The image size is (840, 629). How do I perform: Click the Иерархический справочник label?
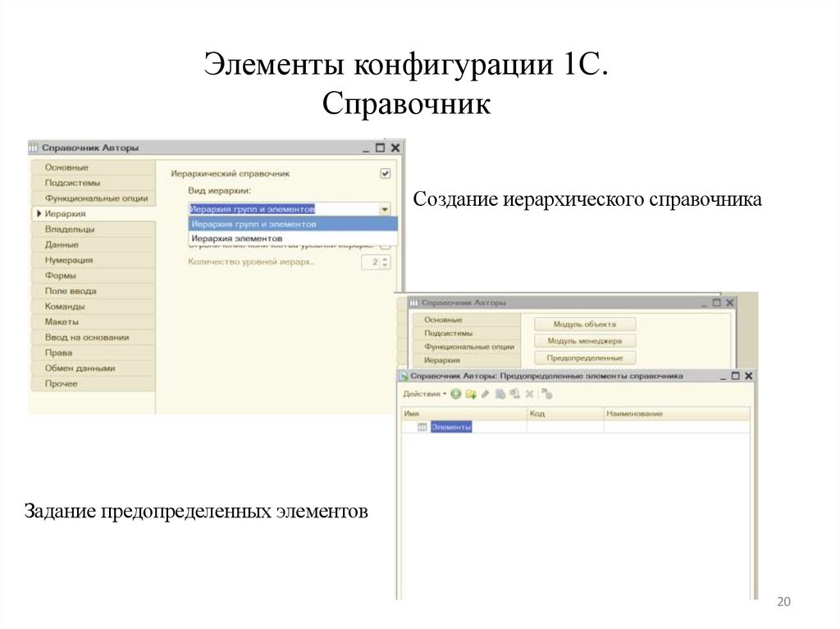coord(231,174)
